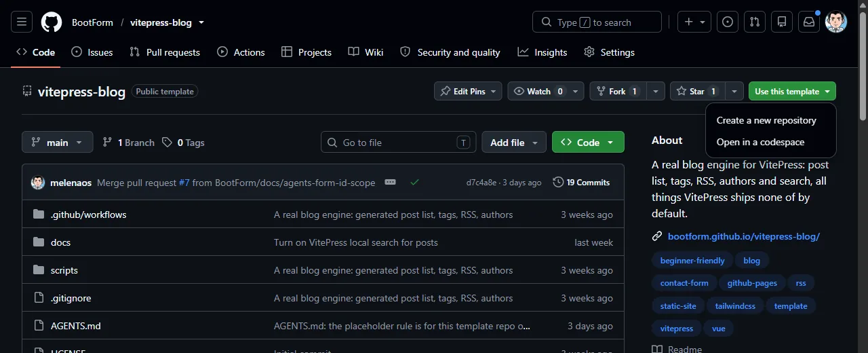Viewport: 868px width, 353px height.
Task: Focus the Type / to search box
Action: pyautogui.click(x=597, y=22)
